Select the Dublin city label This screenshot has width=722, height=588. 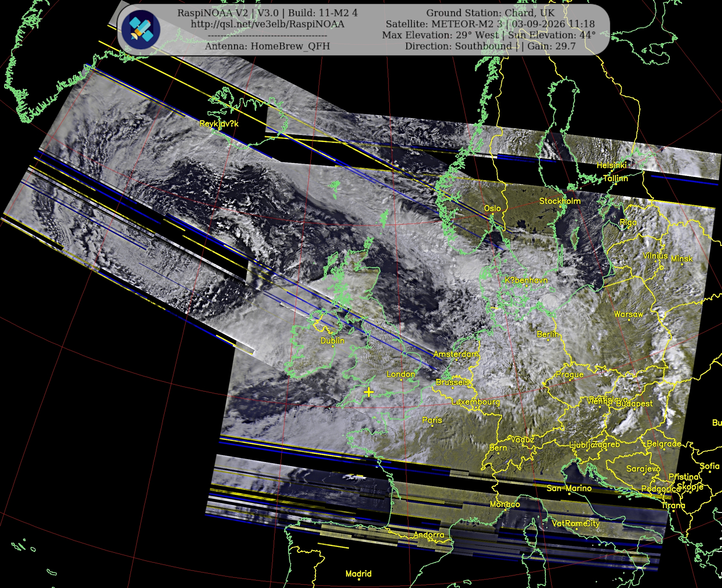coord(332,340)
